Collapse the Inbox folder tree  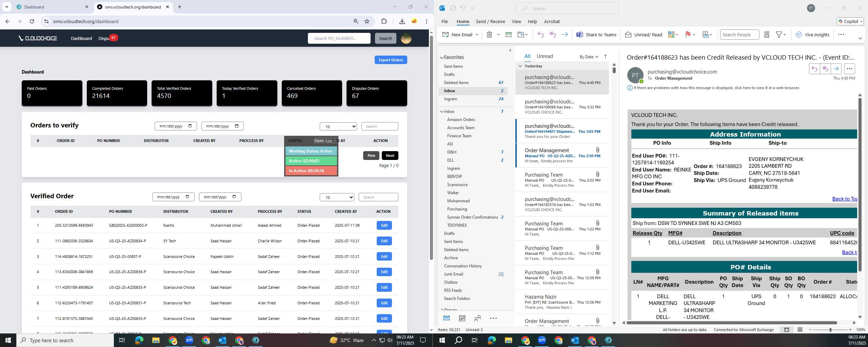[442, 111]
